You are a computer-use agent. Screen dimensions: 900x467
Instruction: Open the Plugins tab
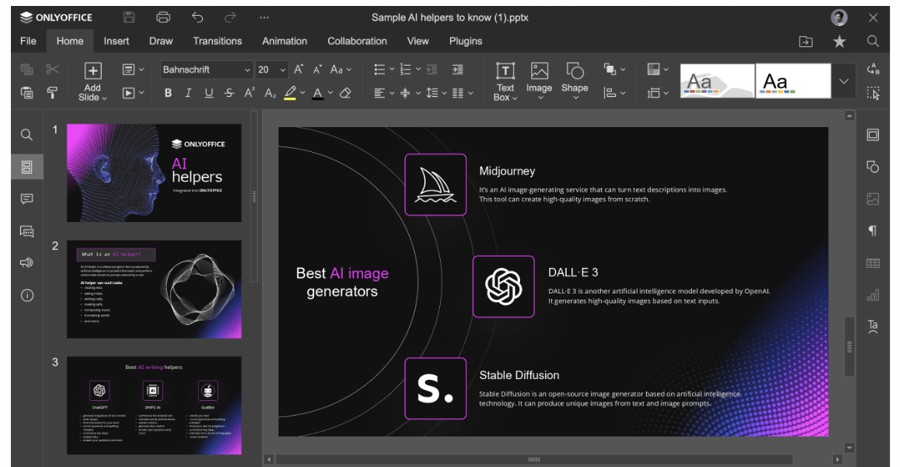[465, 41]
